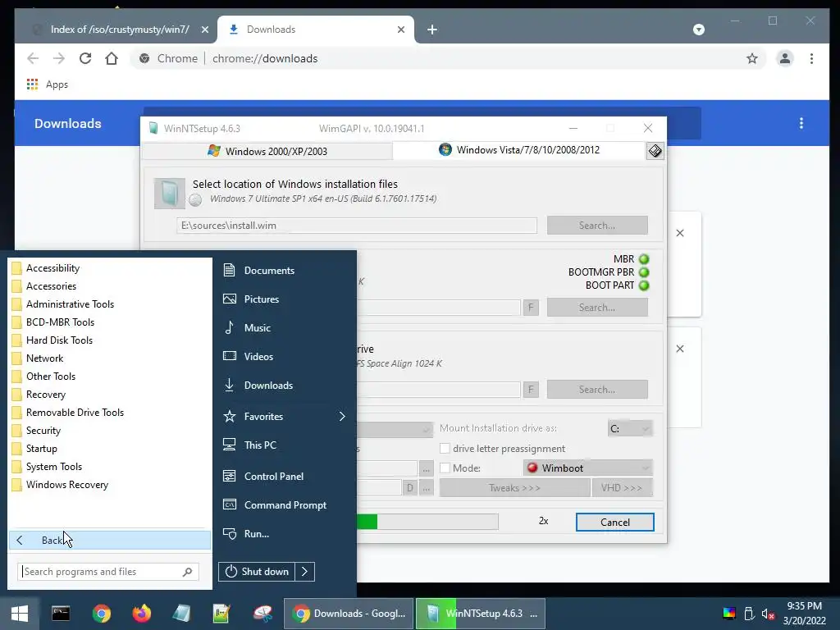The width and height of the screenshot is (840, 630).
Task: Click the install.wim path field
Action: click(357, 226)
